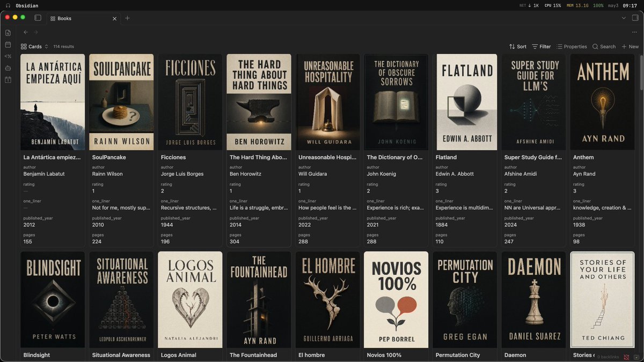Click Search in the base toolbar
Screen dimensions: 644x362
(x=604, y=47)
